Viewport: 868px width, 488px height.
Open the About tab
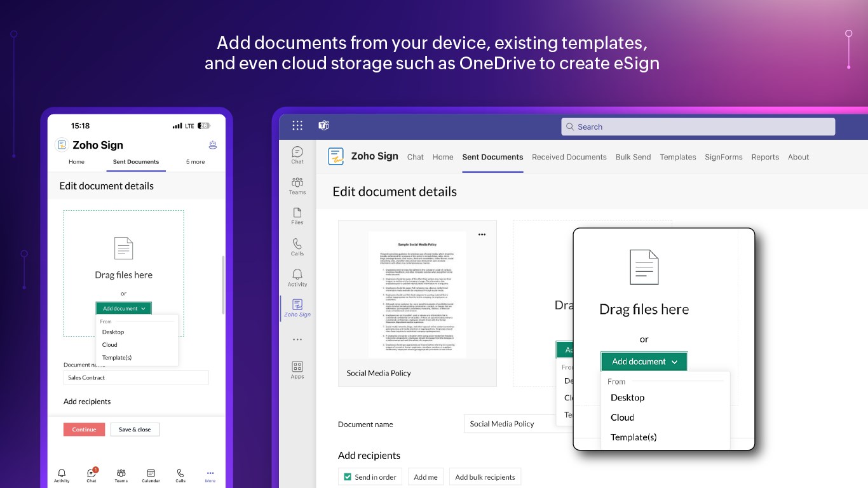799,157
